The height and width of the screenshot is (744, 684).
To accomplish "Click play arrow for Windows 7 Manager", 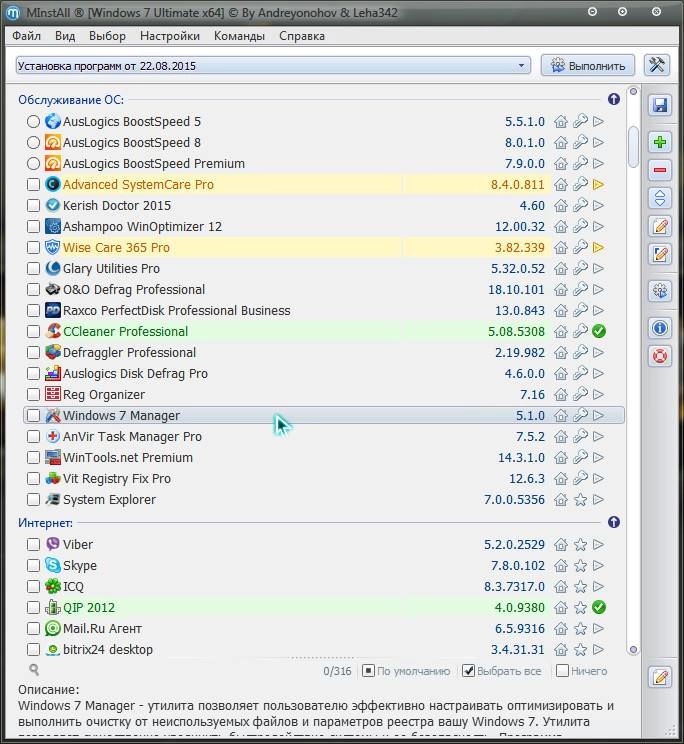I will point(599,415).
